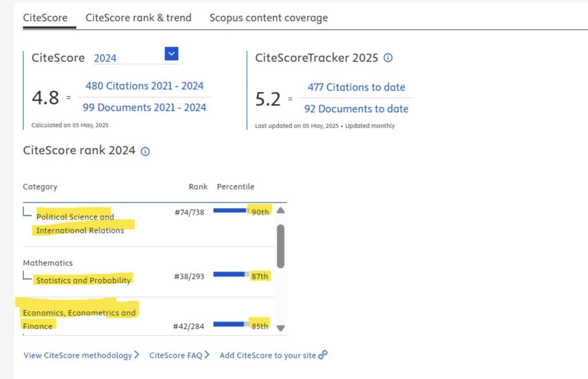Click the CiteScoreTracker 2025 heading
The height and width of the screenshot is (379, 588).
coord(316,58)
